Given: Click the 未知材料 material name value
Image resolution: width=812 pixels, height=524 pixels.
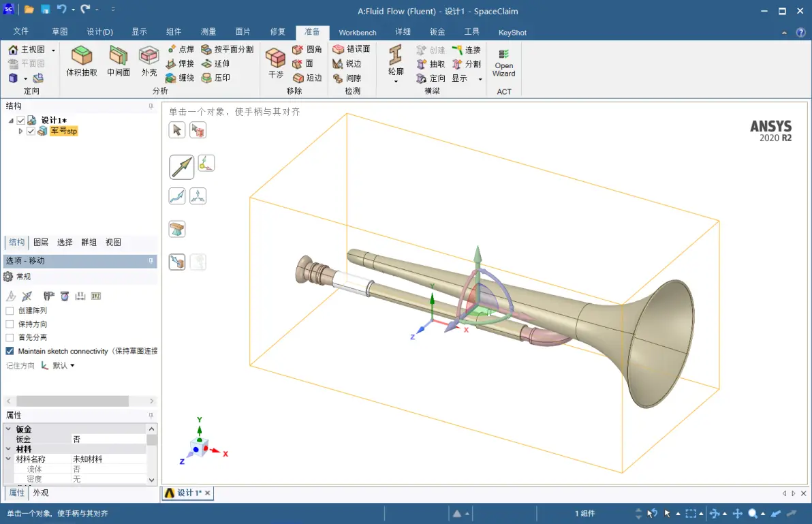Looking at the screenshot, I should pos(87,459).
